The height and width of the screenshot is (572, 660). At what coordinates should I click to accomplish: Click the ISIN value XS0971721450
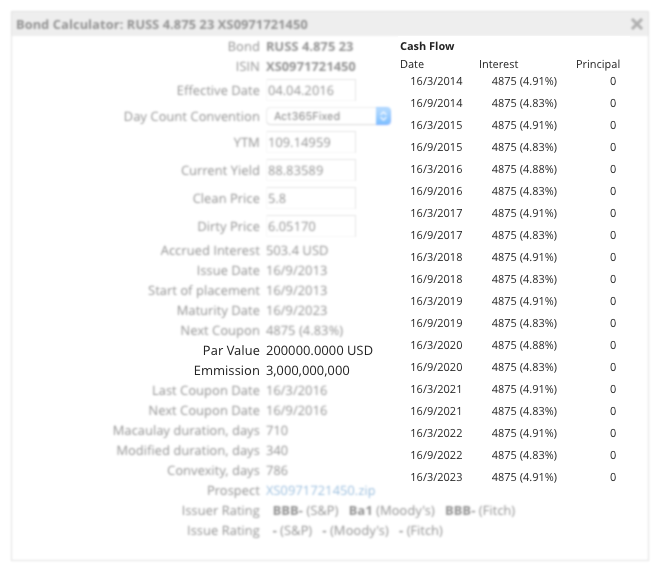point(311,67)
